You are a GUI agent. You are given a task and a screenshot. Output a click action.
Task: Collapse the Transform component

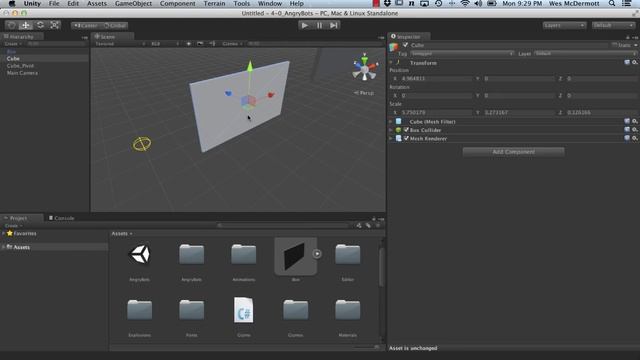(x=391, y=63)
